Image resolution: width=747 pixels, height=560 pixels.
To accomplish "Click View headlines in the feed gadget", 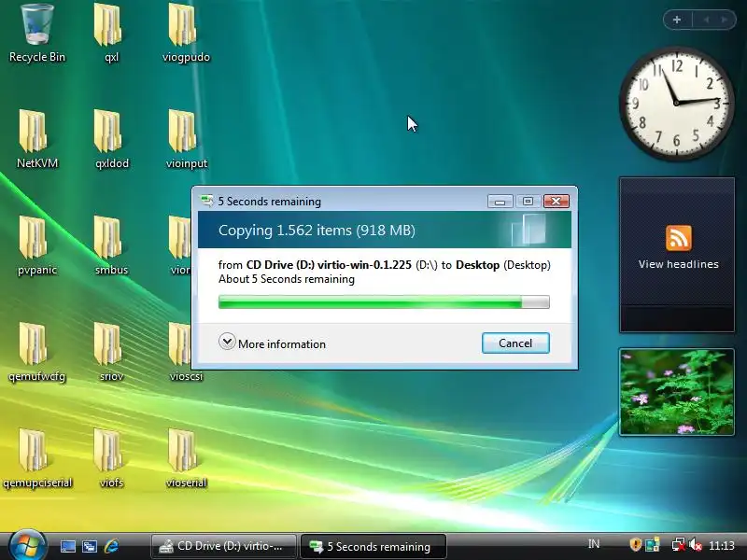I will pos(679,264).
